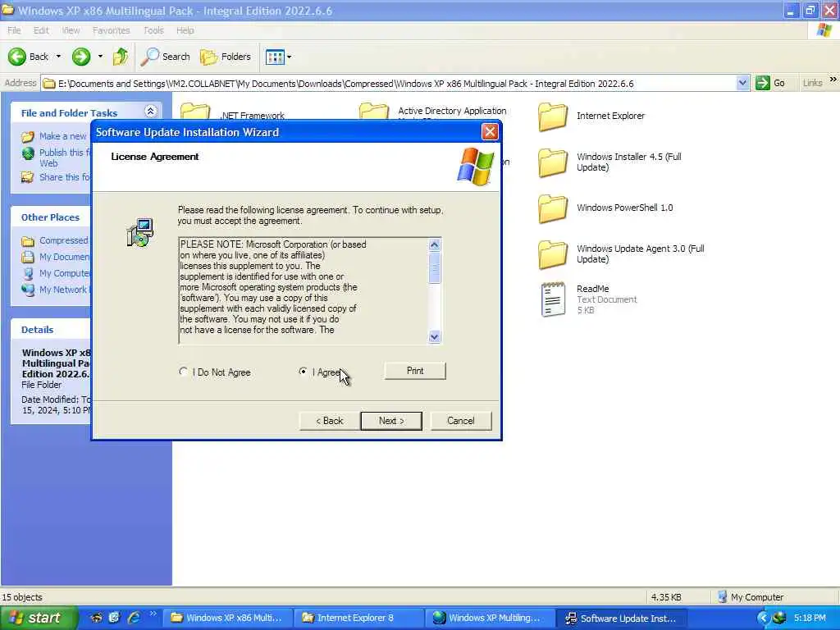
Task: Expand the Quick Launch overflow chevron
Action: coord(153,614)
